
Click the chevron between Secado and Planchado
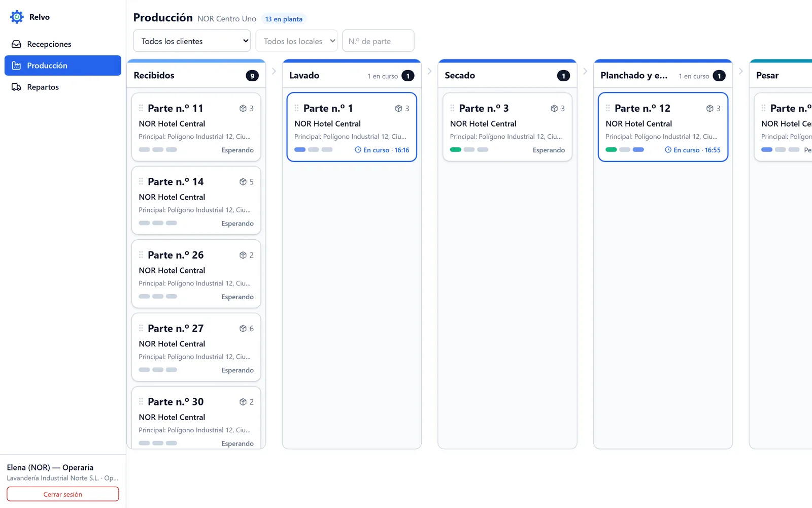pyautogui.click(x=585, y=71)
